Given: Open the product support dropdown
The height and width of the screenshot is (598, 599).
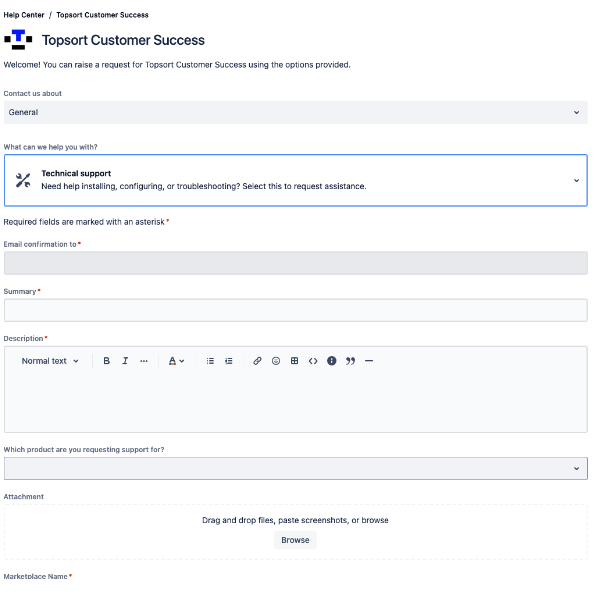Looking at the screenshot, I should 296,468.
